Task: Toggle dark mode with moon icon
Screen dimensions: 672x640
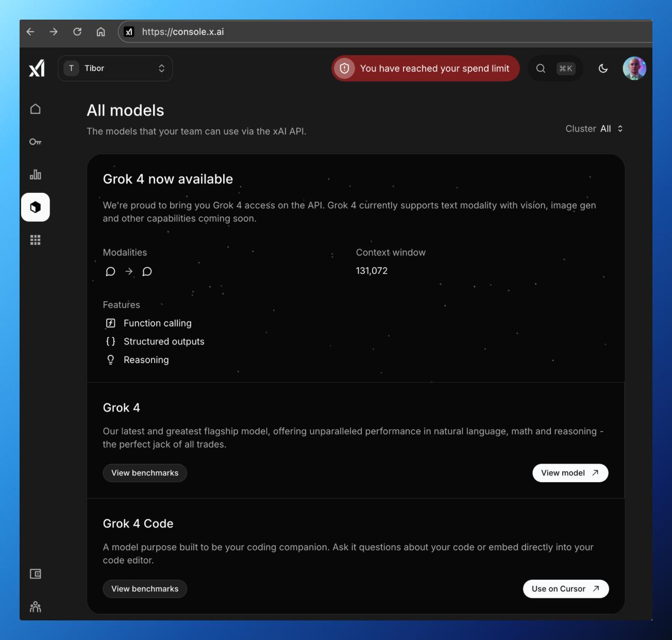Action: (x=603, y=68)
